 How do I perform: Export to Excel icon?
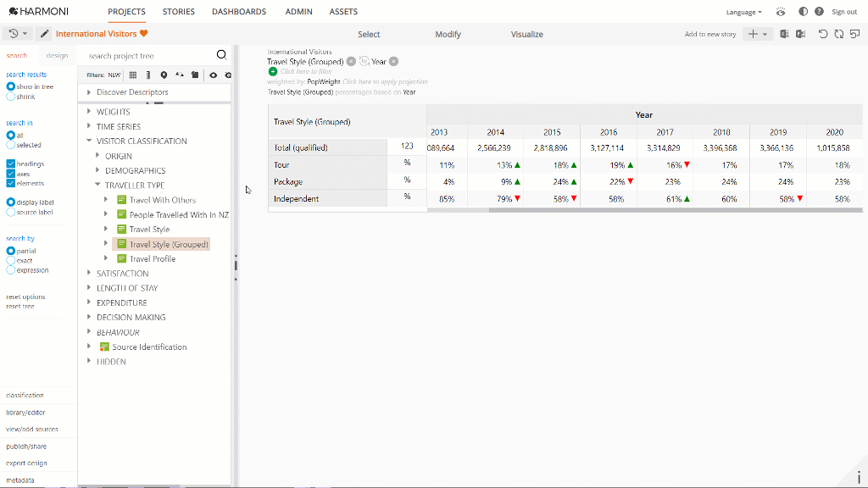point(784,34)
